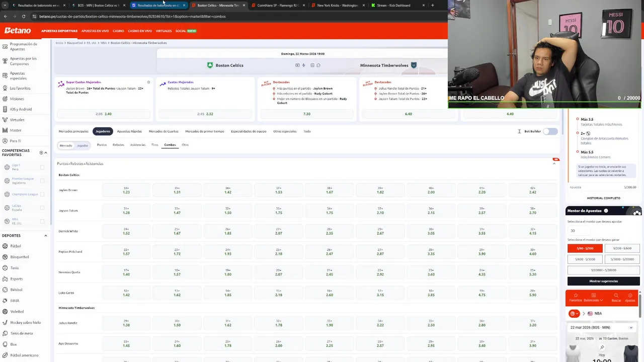
Task: Open Apuestas en Vivo menu
Action: 95,31
